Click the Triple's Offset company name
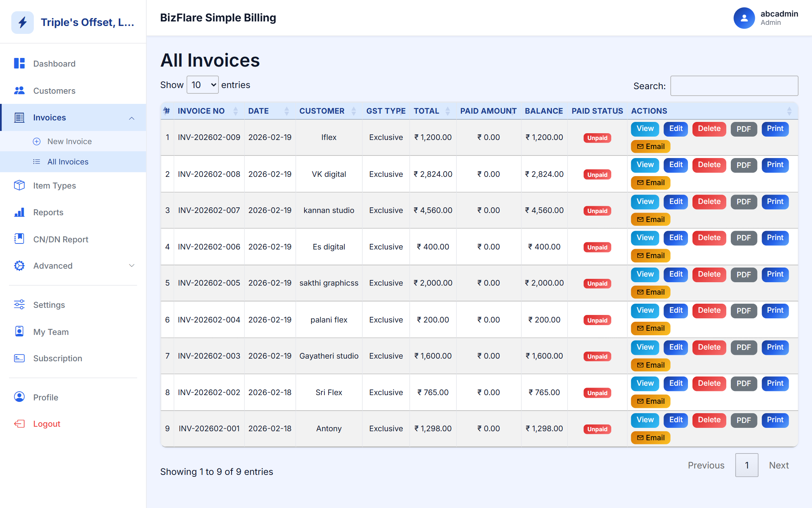Viewport: 812px width, 508px height. point(88,22)
